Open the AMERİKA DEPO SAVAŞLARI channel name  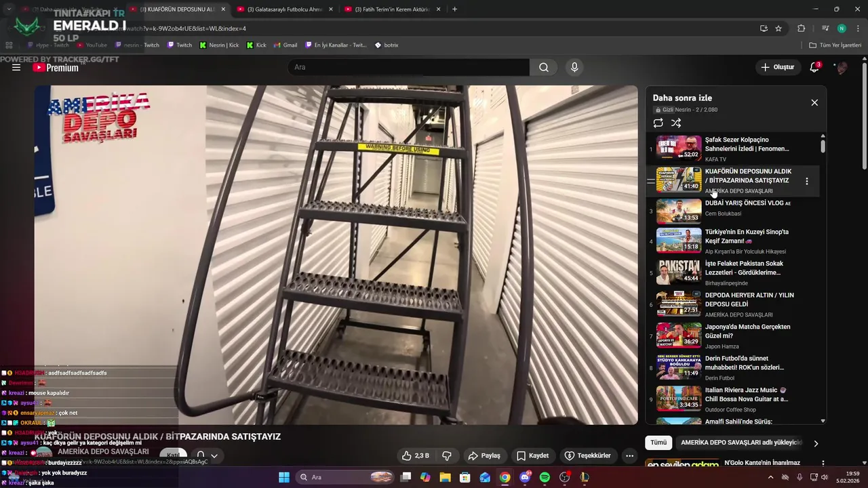(103, 451)
